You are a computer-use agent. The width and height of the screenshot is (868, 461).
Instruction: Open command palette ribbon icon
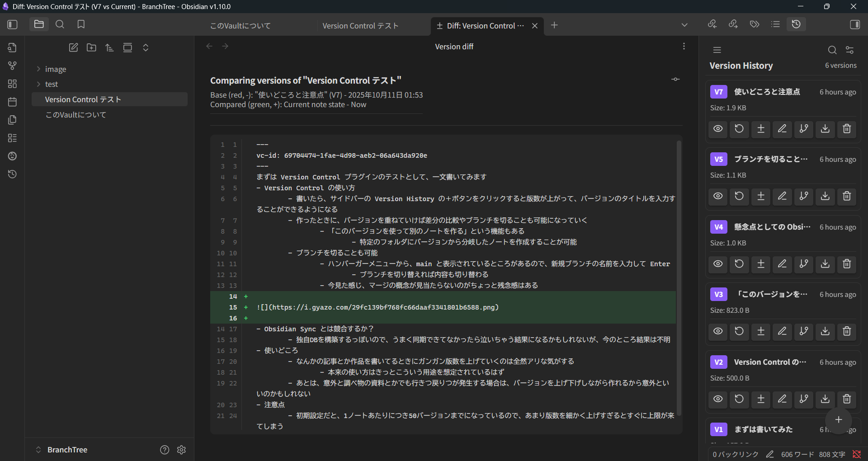tap(13, 138)
